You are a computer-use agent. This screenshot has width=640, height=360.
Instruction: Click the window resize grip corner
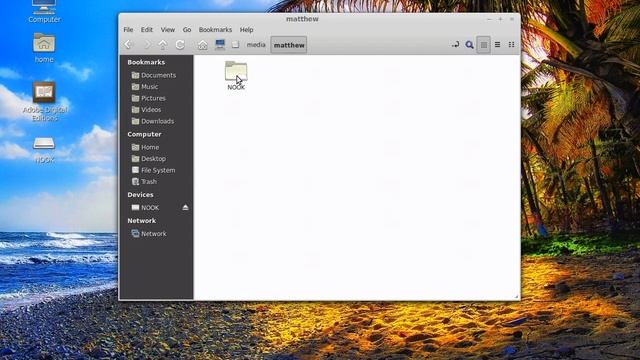517,297
